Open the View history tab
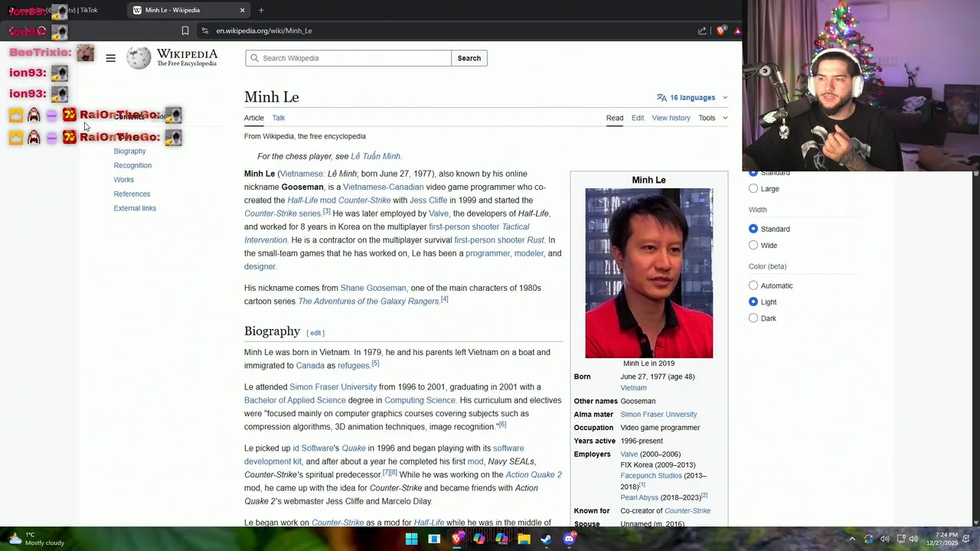 point(671,118)
